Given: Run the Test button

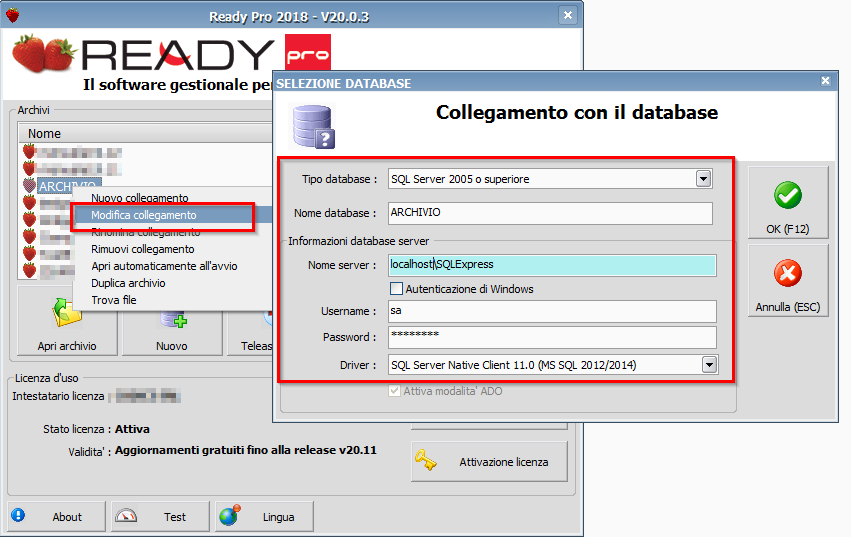Looking at the screenshot, I should [x=160, y=516].
